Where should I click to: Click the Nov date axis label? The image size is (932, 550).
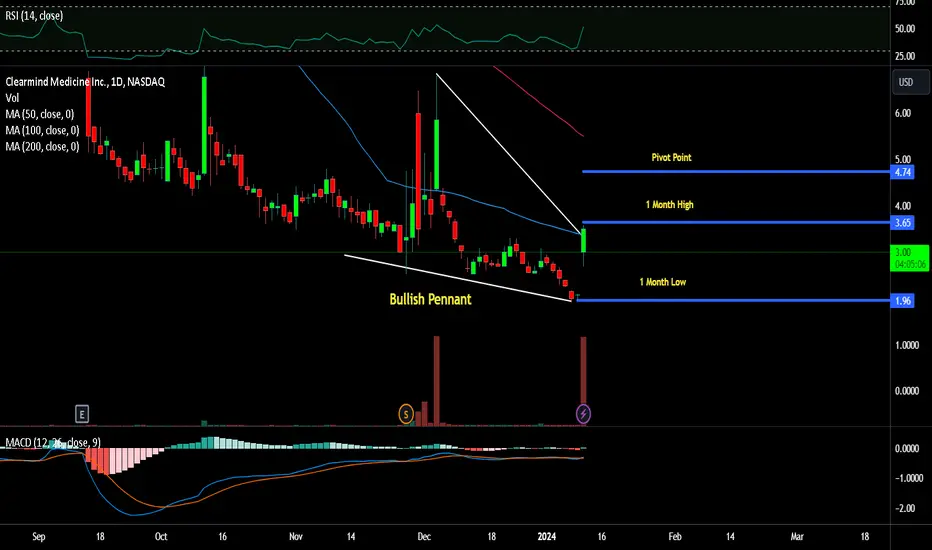(295, 536)
